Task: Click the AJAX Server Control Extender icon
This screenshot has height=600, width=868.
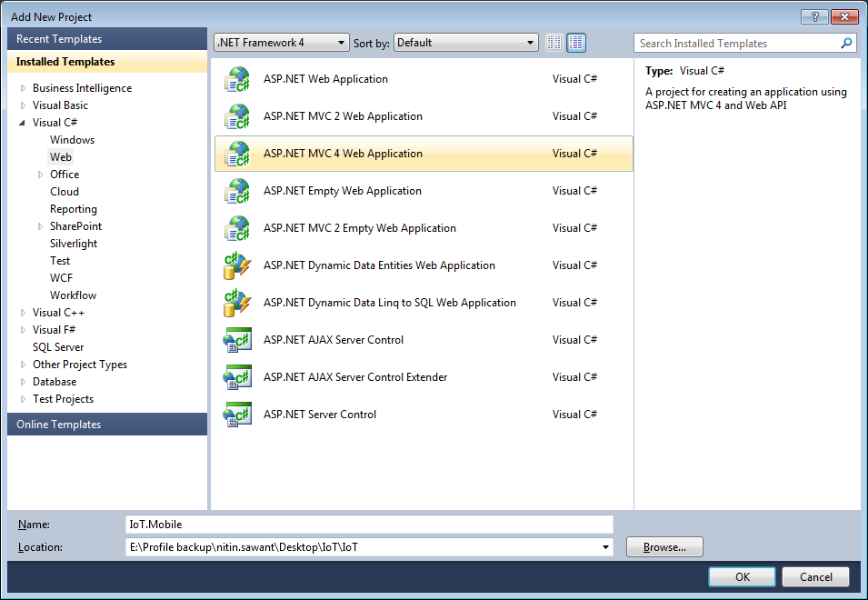Action: point(237,377)
